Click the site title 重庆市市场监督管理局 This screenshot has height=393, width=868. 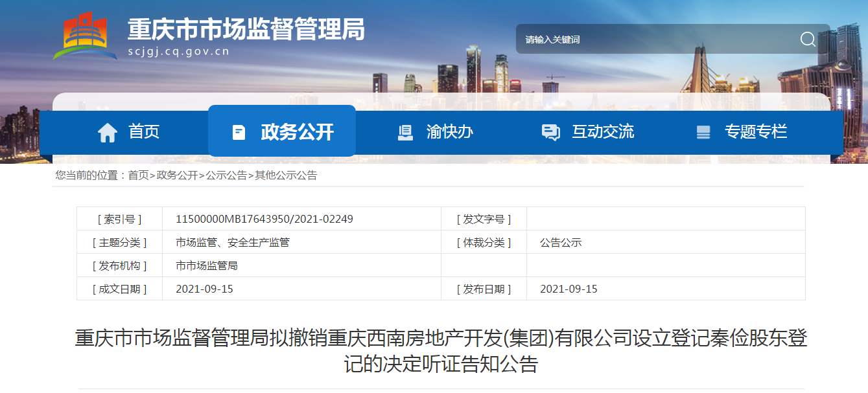tap(246, 29)
